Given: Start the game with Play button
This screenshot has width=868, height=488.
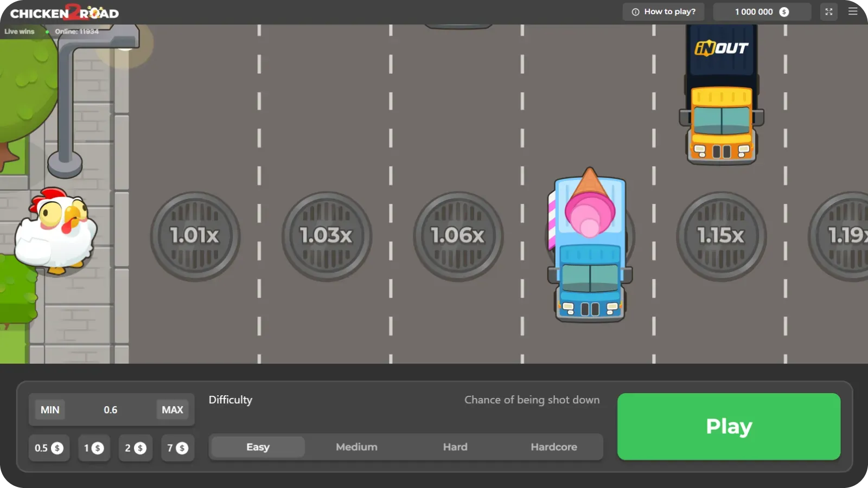Looking at the screenshot, I should (x=729, y=427).
